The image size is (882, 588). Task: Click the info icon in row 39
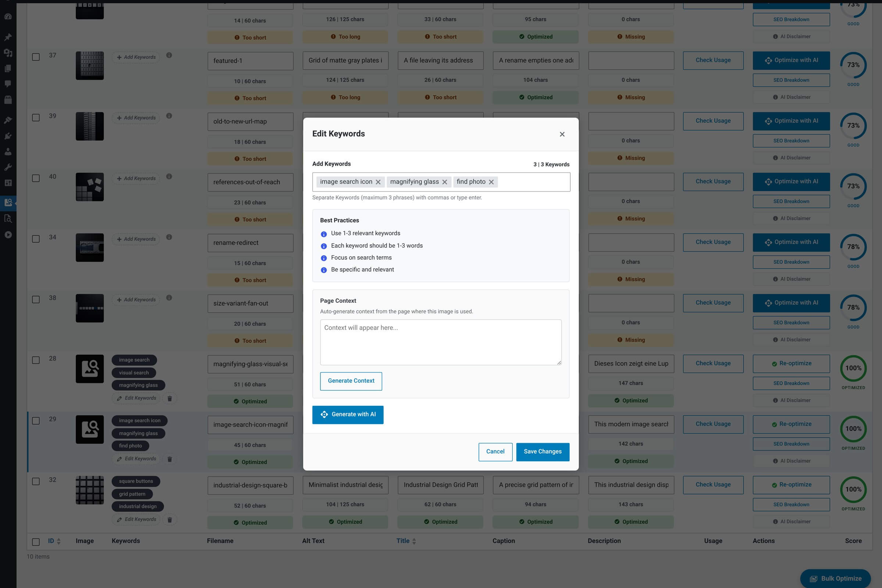click(x=169, y=116)
